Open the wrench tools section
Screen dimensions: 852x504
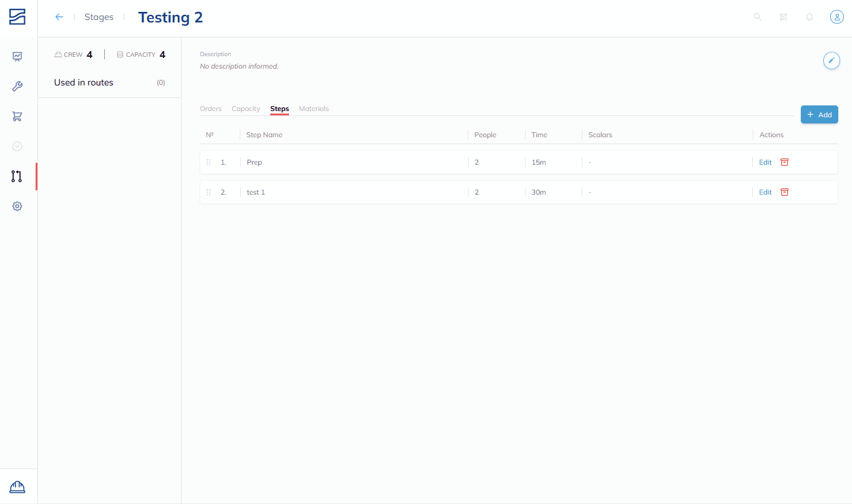point(17,87)
